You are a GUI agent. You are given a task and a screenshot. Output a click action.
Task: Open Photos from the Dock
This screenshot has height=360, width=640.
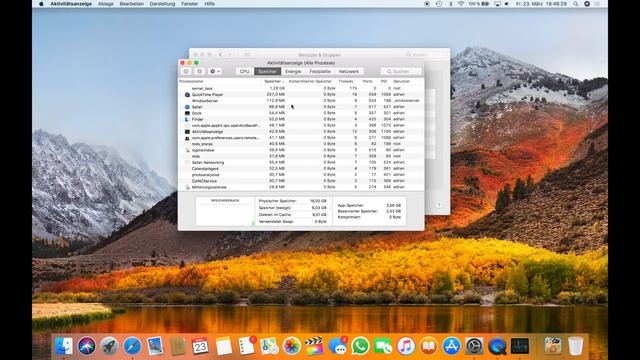[292, 346]
